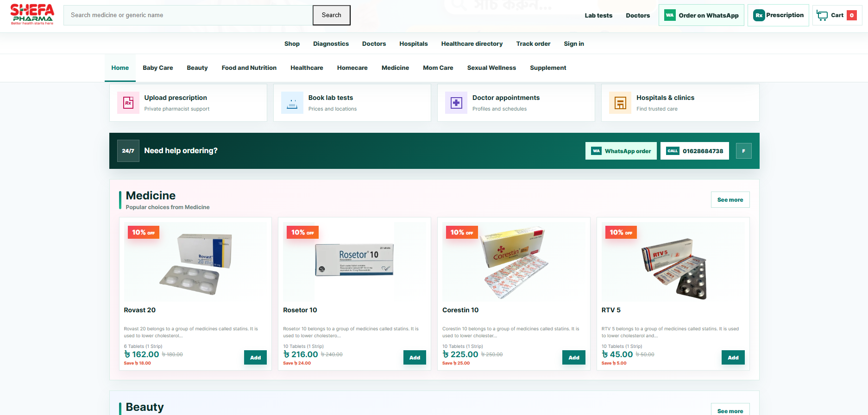Click the F (Facebook) icon in the help banner

pos(744,151)
